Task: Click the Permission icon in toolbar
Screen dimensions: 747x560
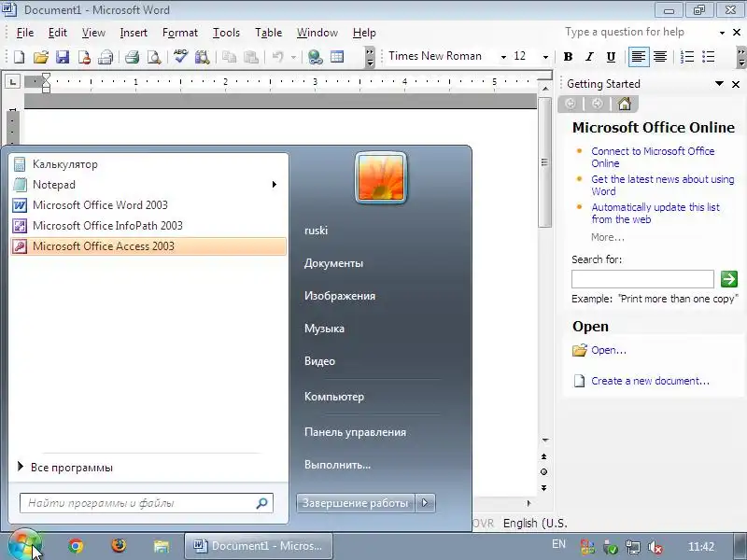Action: (84, 57)
